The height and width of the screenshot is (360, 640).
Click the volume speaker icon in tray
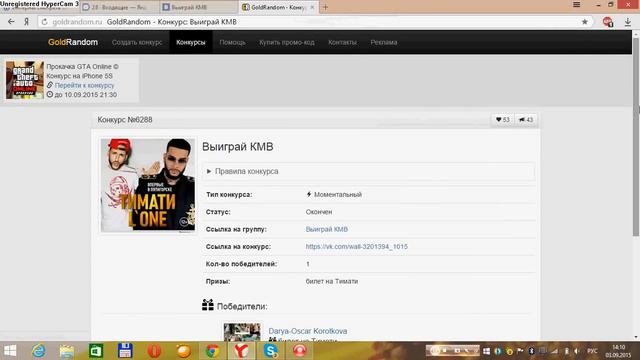576,351
